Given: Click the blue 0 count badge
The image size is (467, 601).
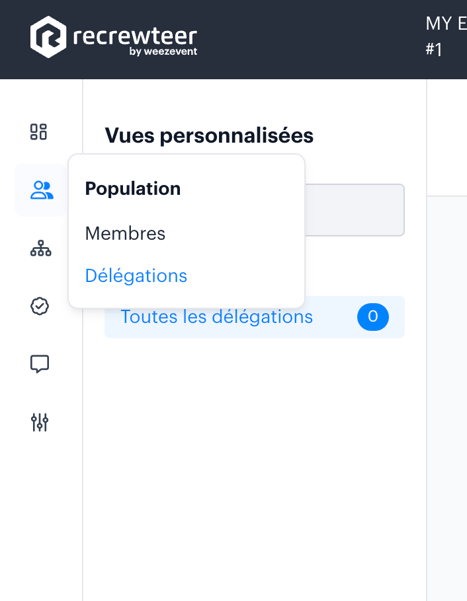Looking at the screenshot, I should (373, 317).
